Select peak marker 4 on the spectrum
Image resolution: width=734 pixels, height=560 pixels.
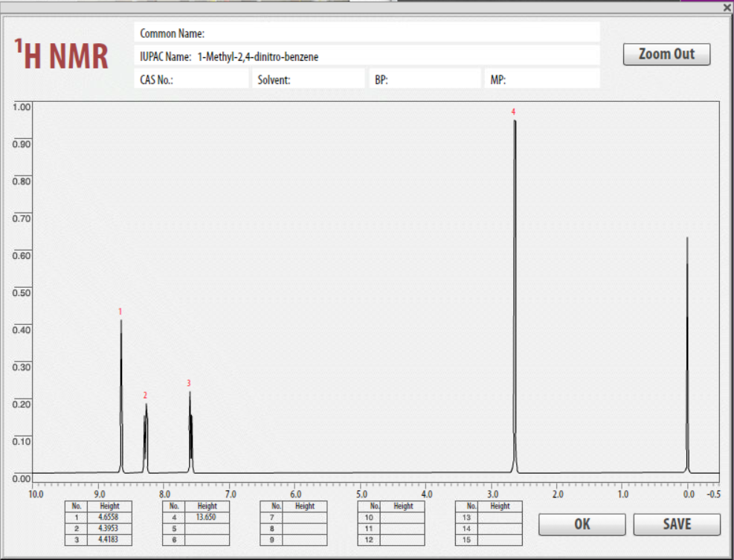click(x=512, y=113)
